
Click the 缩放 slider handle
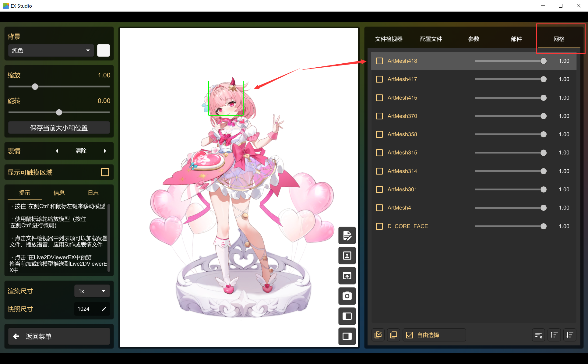click(35, 87)
